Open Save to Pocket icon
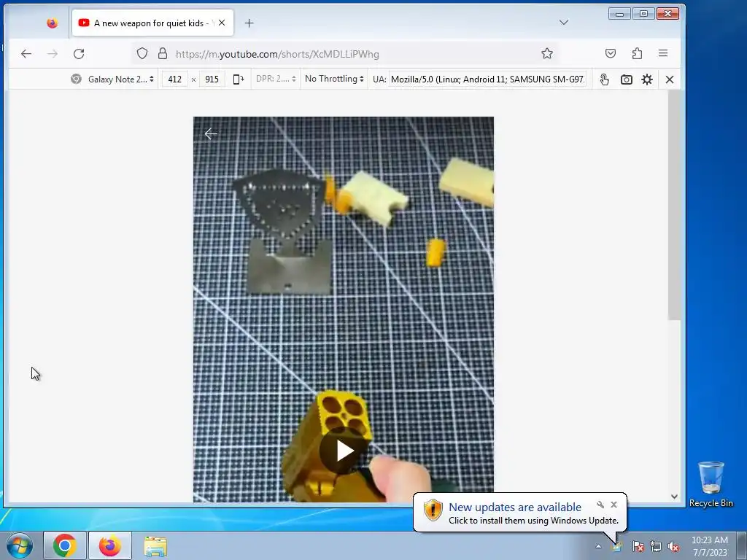The height and width of the screenshot is (560, 747). click(611, 53)
